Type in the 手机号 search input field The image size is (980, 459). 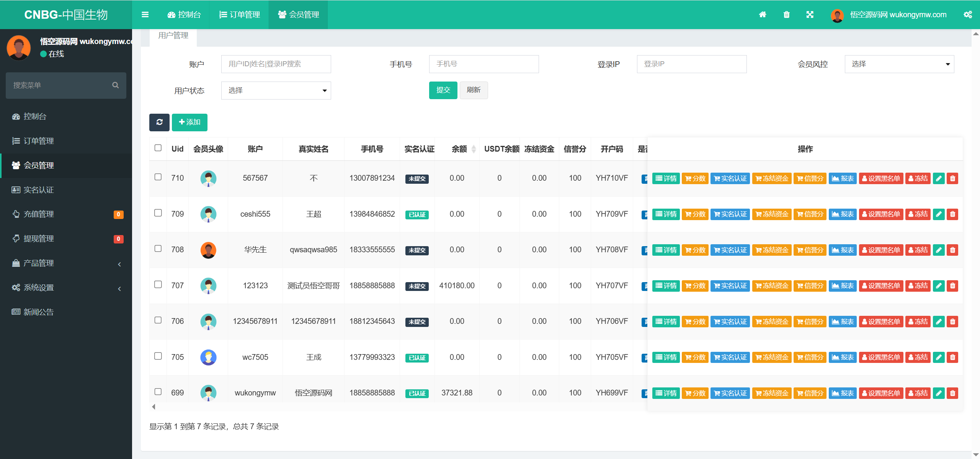point(483,64)
